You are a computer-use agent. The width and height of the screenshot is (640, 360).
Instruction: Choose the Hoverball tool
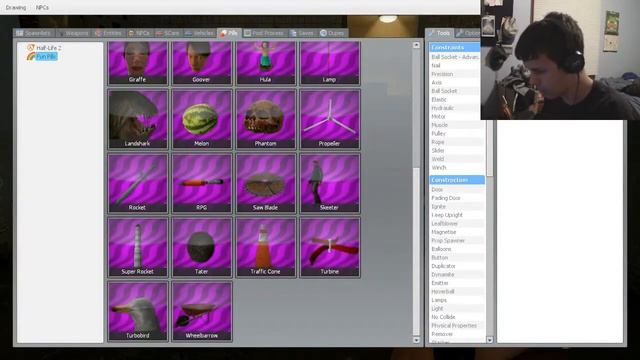click(457, 291)
